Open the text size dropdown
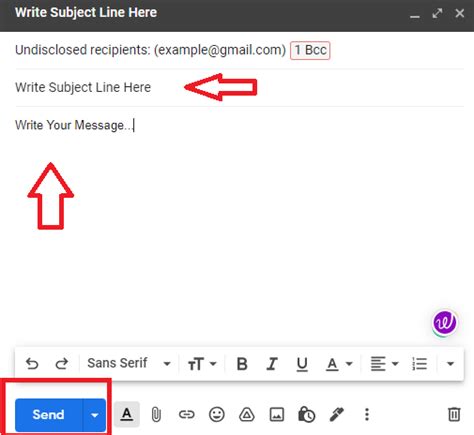Viewport: 474px width, 435px height. [202, 364]
